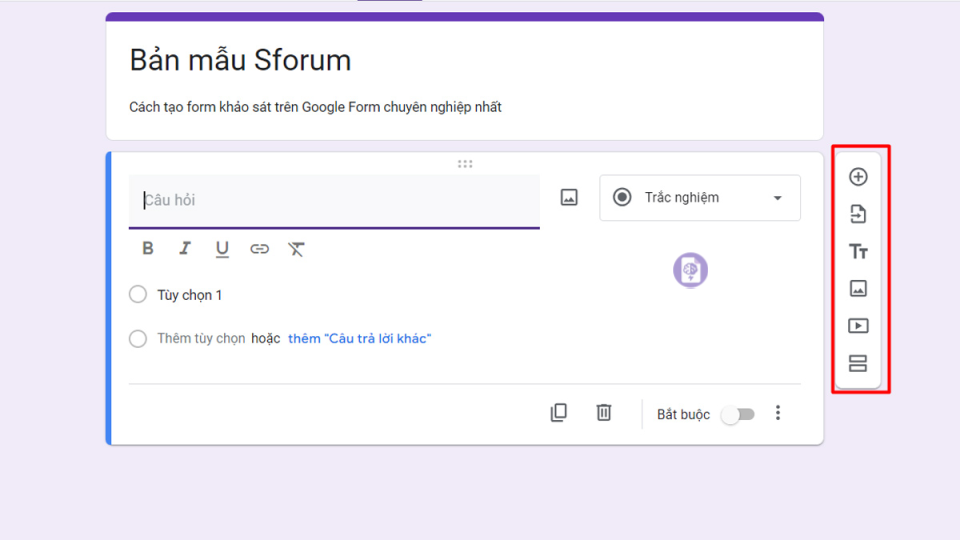This screenshot has width=960, height=540.
Task: Open the Trắc nghiệm question type dropdown
Action: (700, 198)
